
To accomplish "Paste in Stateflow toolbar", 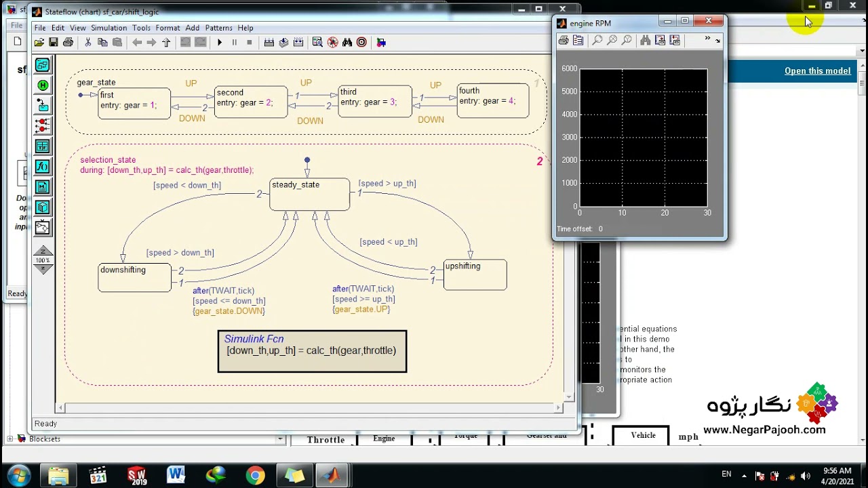I will [x=117, y=42].
